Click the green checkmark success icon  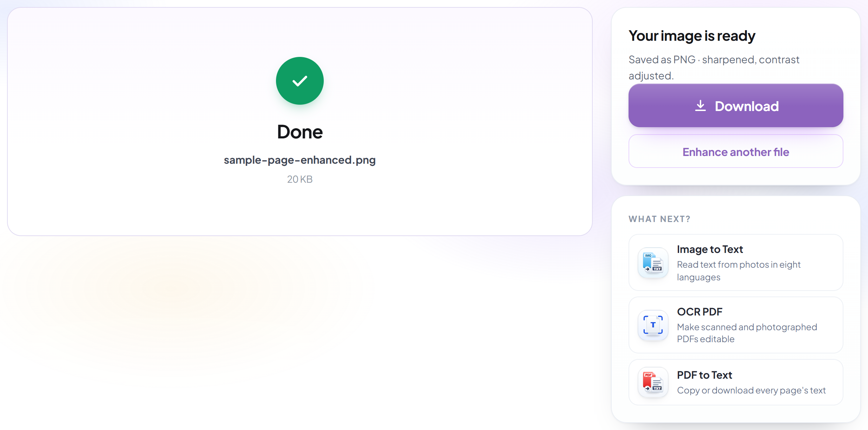pyautogui.click(x=300, y=81)
